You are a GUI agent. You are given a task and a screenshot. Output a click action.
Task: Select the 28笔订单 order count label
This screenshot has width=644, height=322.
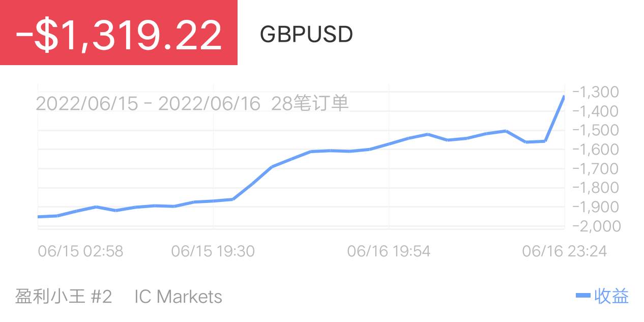(x=310, y=103)
